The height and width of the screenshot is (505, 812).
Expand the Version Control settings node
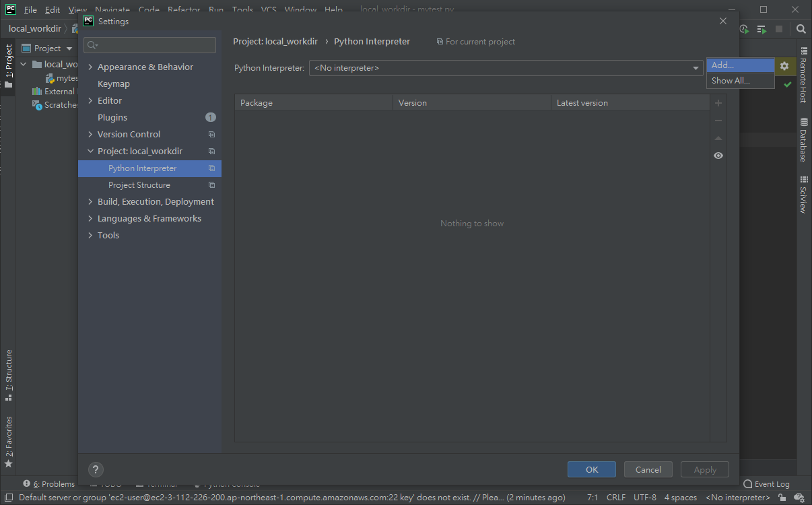90,135
